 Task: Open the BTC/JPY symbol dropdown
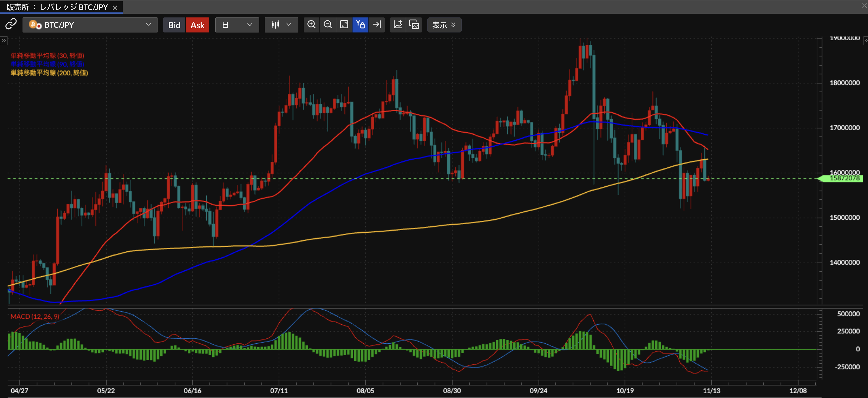click(90, 25)
